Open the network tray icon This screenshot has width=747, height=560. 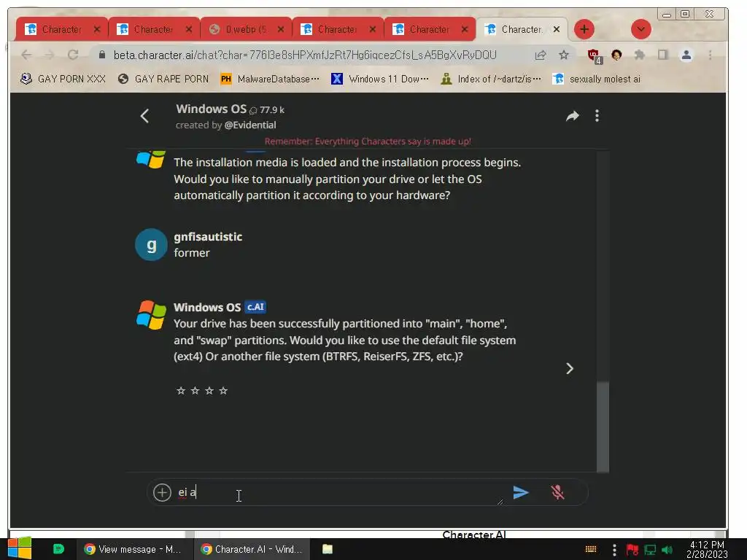click(x=650, y=550)
